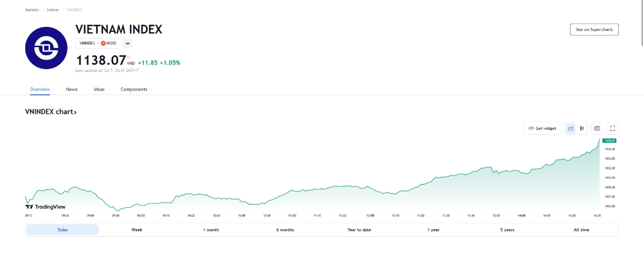Click the TradingView logo on chart
The height and width of the screenshot is (256, 644).
click(46, 207)
